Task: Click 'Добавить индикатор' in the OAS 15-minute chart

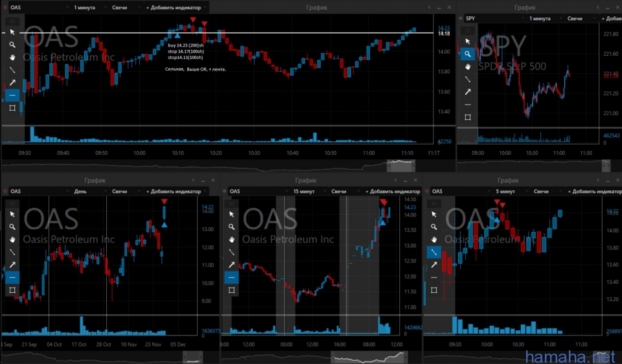Action: pyautogui.click(x=393, y=191)
